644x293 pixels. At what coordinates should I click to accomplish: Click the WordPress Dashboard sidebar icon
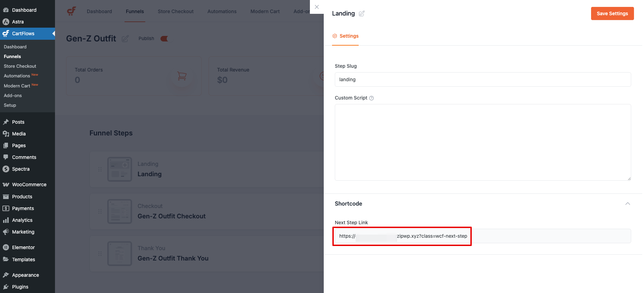point(6,10)
